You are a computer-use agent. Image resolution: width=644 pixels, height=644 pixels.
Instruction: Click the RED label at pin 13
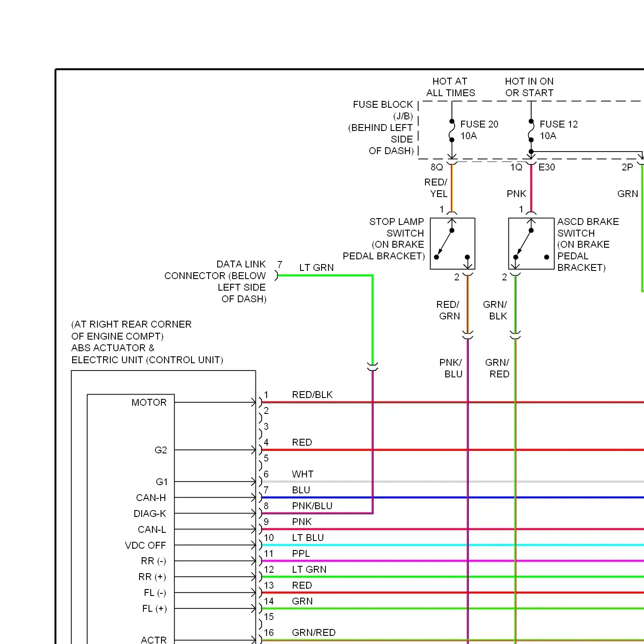click(302, 586)
